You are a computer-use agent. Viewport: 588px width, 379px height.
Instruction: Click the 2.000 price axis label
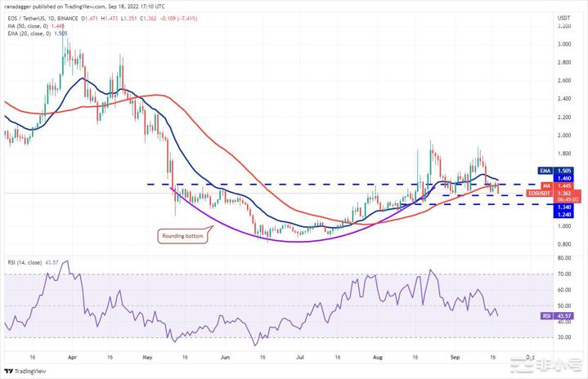563,136
